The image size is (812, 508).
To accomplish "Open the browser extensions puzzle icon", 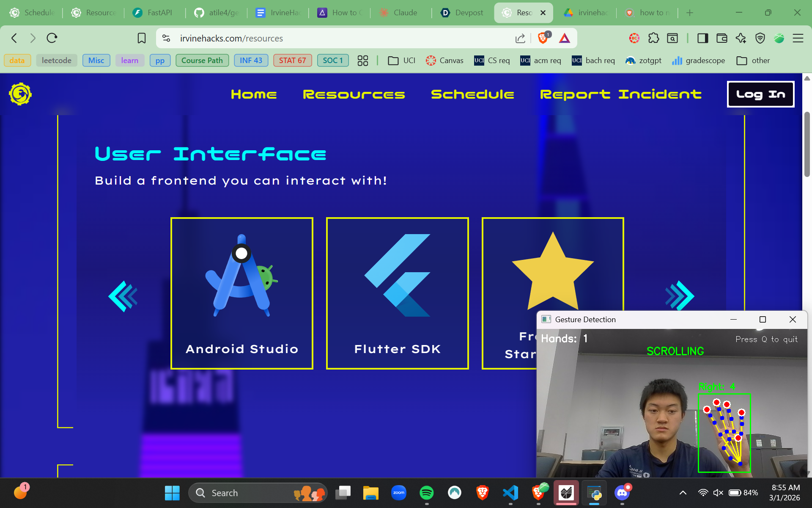I will 653,38.
